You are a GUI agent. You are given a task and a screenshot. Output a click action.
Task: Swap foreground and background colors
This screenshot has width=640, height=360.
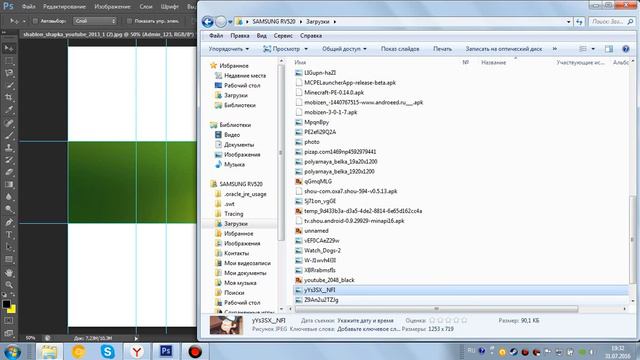(x=13, y=295)
